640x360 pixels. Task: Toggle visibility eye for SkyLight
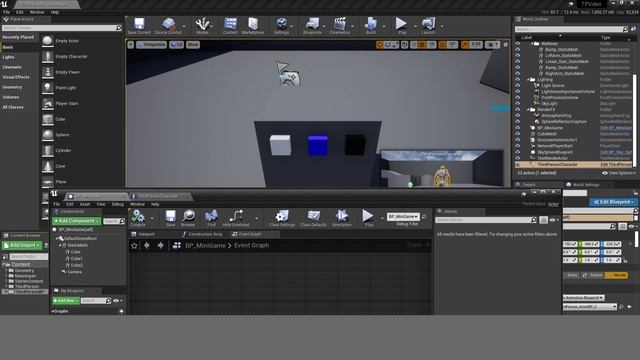518,104
